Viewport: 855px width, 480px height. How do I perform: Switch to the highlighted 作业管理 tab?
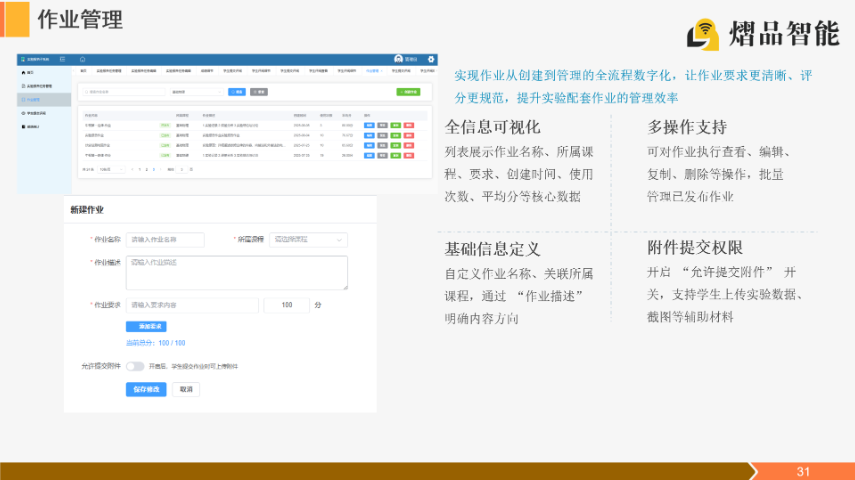pyautogui.click(x=374, y=72)
